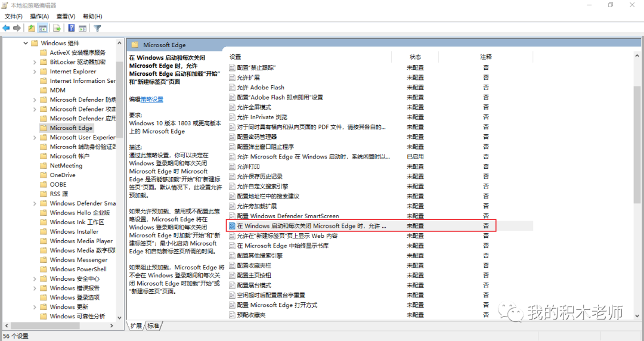Select the 允许扩展 policy setting
The image size is (644, 341).
(x=248, y=77)
